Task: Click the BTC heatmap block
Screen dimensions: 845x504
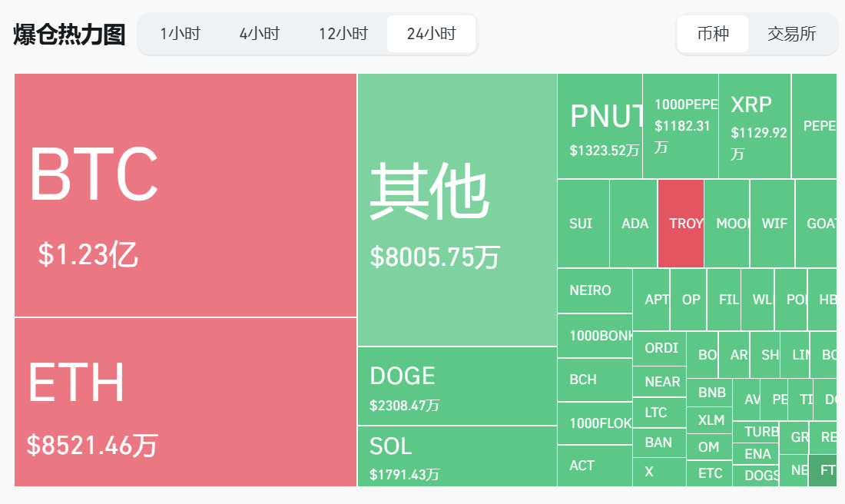Action: (185, 195)
